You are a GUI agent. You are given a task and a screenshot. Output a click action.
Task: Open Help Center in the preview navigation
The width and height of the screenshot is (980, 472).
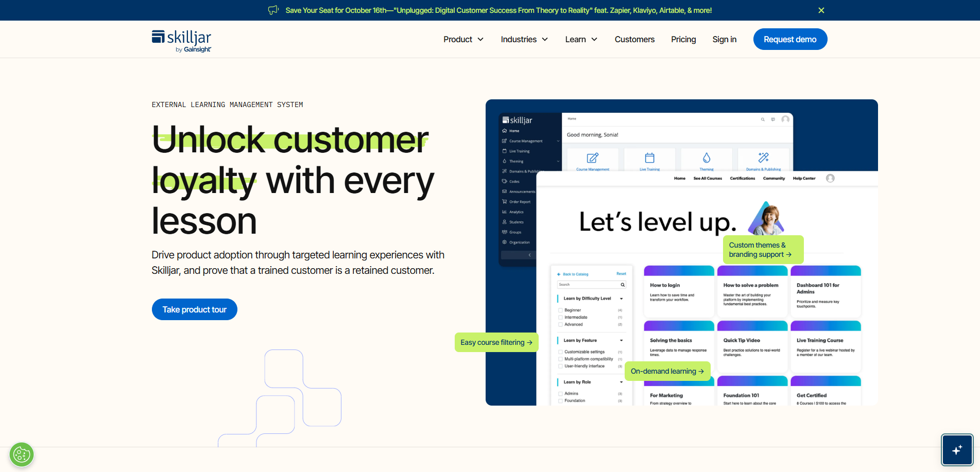[804, 178]
